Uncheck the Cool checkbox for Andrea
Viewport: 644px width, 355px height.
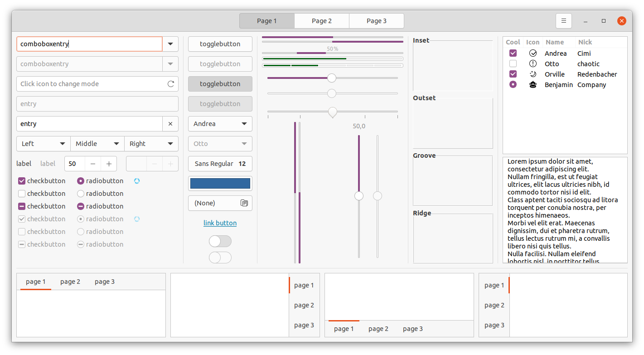(x=513, y=53)
